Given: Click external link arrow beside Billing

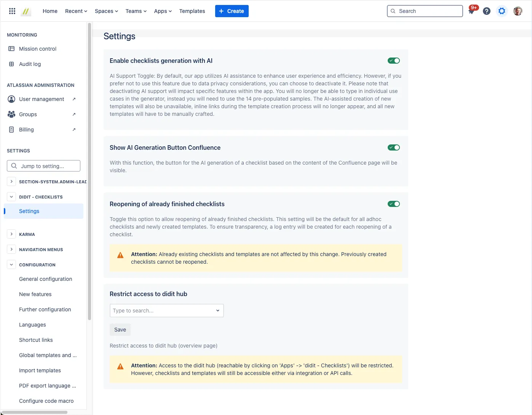Looking at the screenshot, I should [74, 130].
